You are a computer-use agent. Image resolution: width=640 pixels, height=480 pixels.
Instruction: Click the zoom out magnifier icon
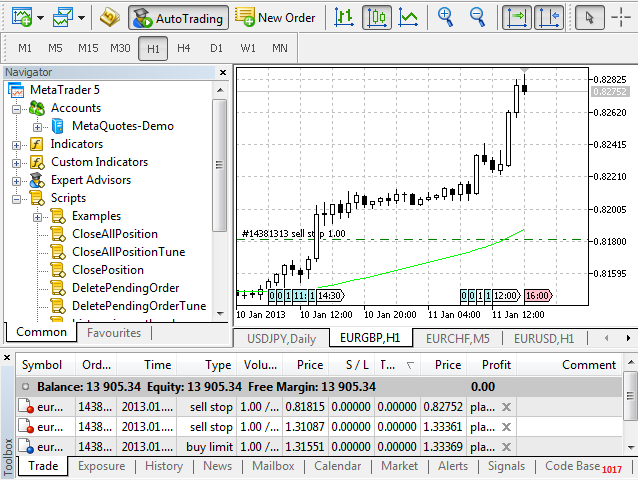(x=477, y=17)
